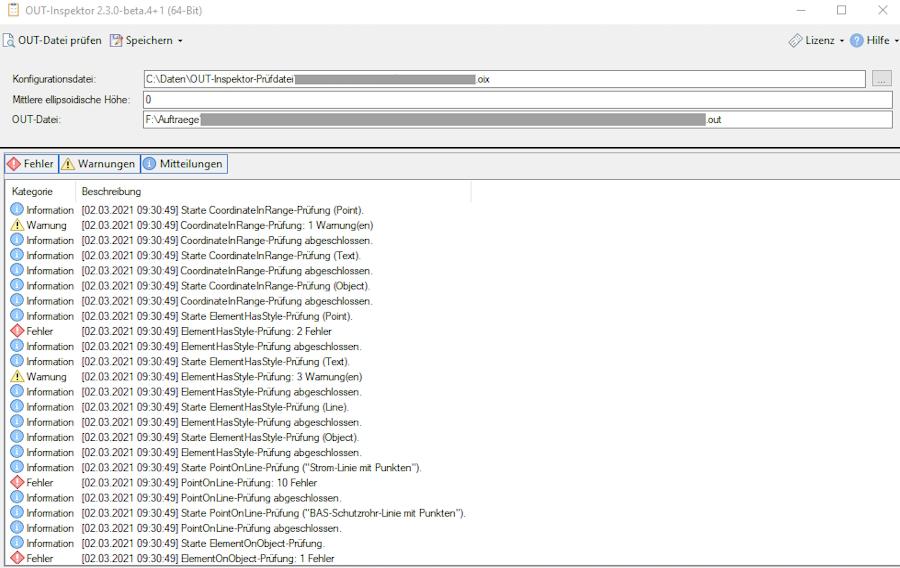Image resolution: width=900 pixels, height=568 pixels.
Task: Click red icon of ElementHasStyle-Prüfung: 2 Fehler
Action: 17,331
